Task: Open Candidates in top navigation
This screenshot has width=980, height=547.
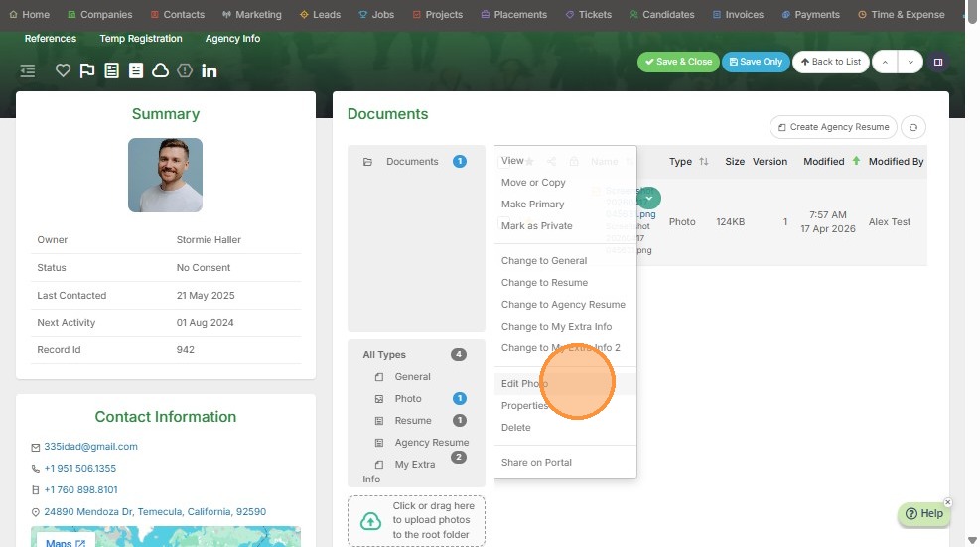Action: point(662,14)
